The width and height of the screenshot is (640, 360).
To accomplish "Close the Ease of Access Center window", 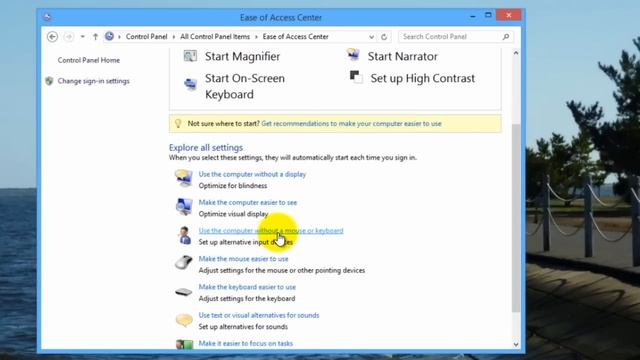I will (x=509, y=15).
